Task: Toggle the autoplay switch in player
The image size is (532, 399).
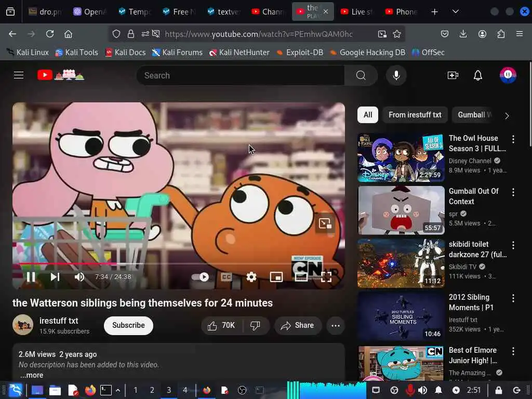Action: (200, 277)
